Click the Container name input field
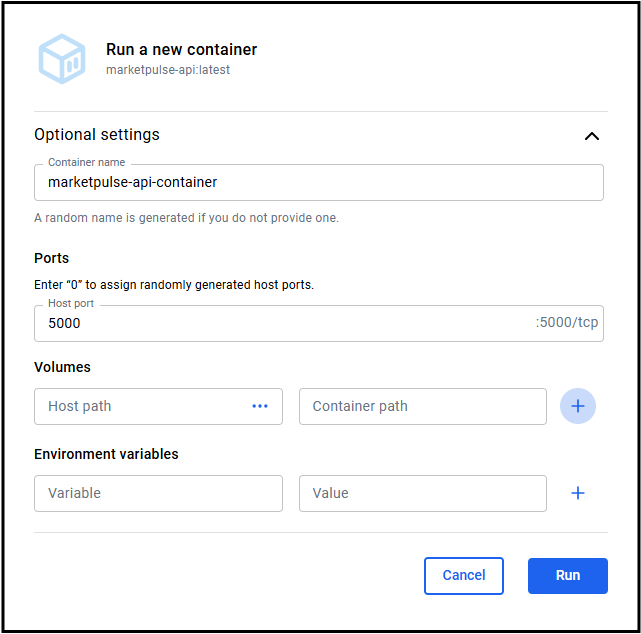Screen dimensions: 641x634 pos(318,183)
